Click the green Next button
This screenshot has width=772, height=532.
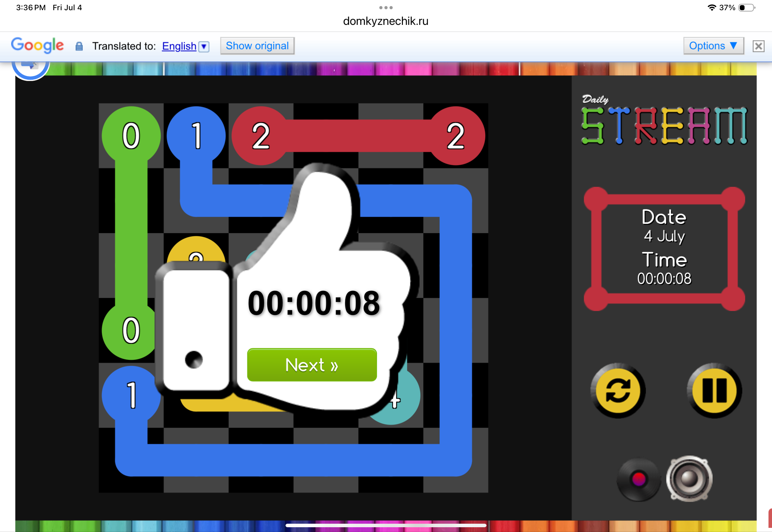[x=312, y=365]
